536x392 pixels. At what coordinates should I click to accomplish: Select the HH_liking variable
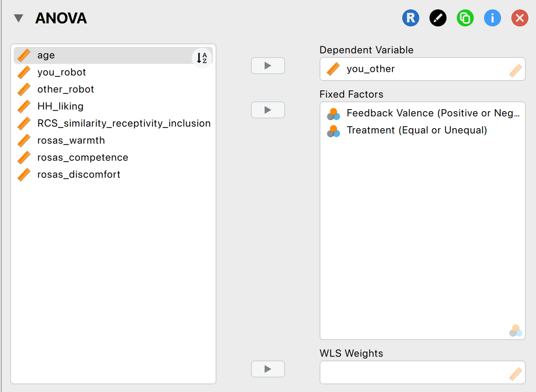coord(61,107)
